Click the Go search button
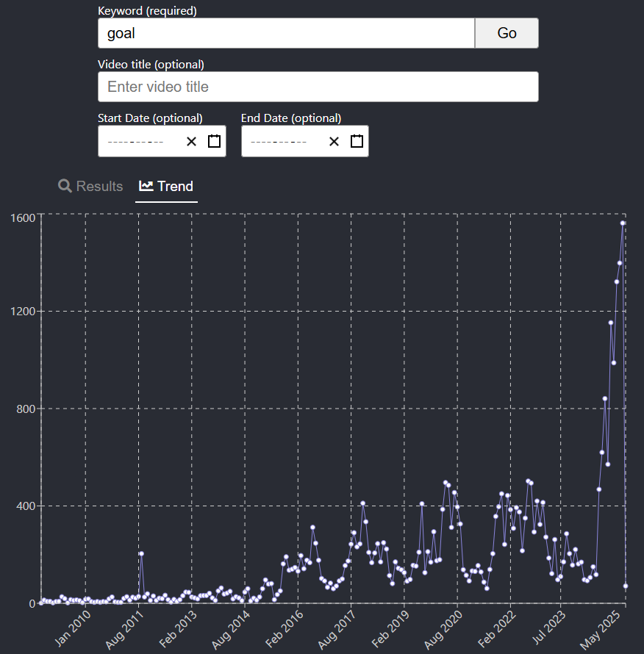Viewport: 644px width, 654px height. [507, 33]
